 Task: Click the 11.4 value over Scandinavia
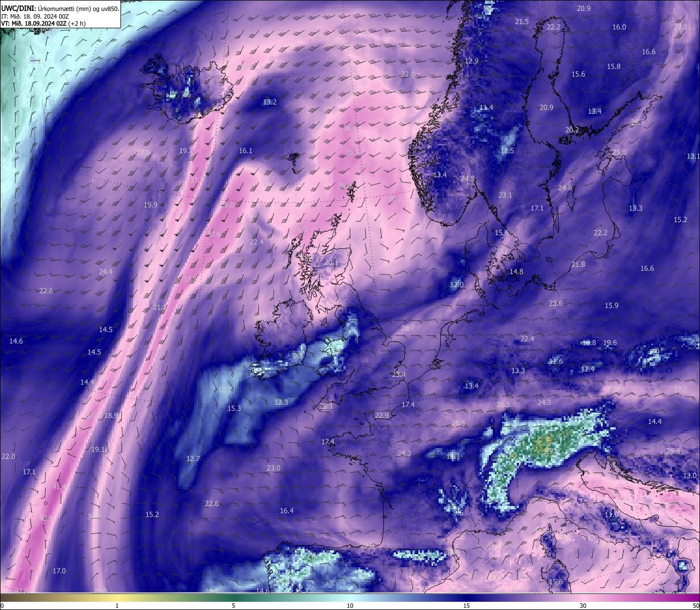click(486, 108)
